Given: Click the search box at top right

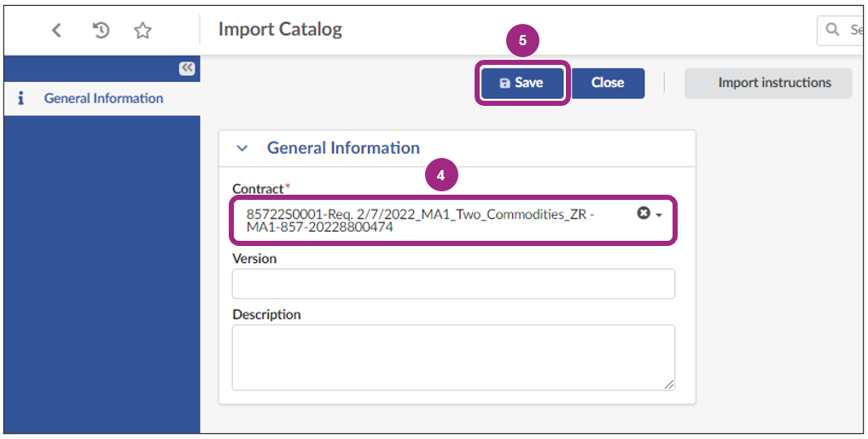Looking at the screenshot, I should (x=842, y=29).
